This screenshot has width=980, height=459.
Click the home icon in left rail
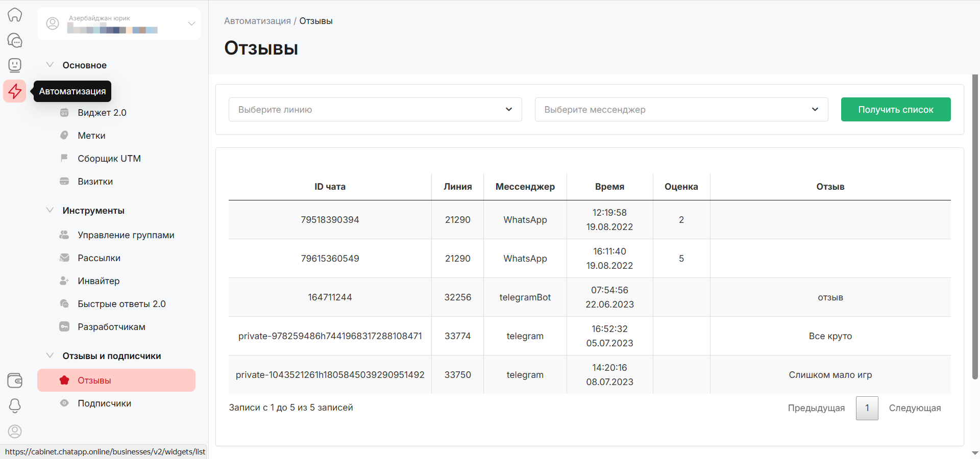pos(15,14)
